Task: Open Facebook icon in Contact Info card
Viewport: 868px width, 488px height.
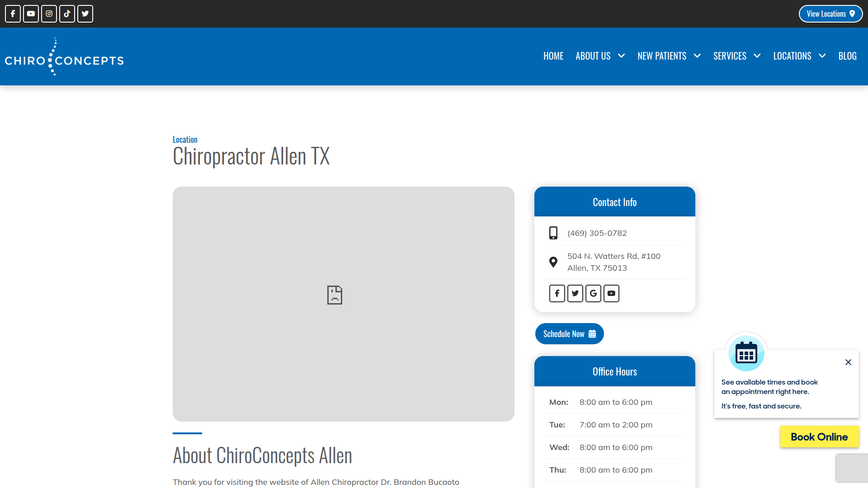Action: pos(557,293)
